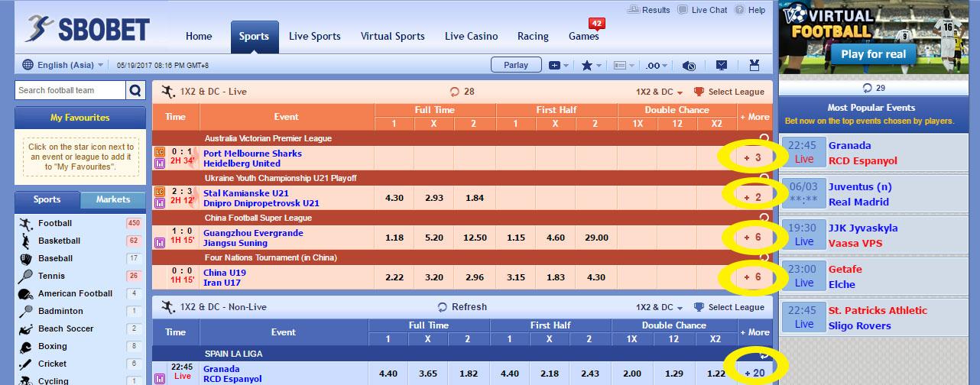Click the monitor display icon in toolbar
Viewport: 980px width, 385px height.
click(722, 66)
